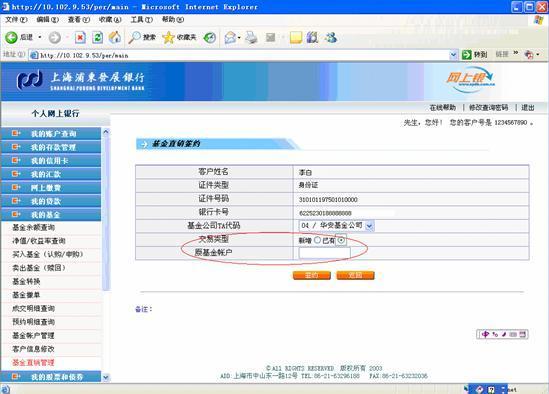This screenshot has width=549, height=394.
Task: Click the Stop loading icon
Action: pos(80,37)
